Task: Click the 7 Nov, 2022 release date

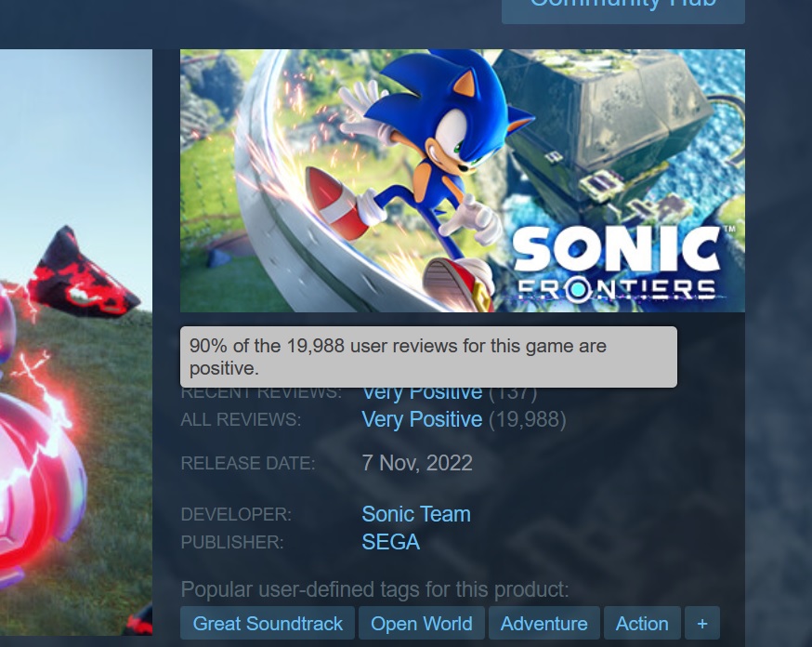Action: pyautogui.click(x=417, y=463)
